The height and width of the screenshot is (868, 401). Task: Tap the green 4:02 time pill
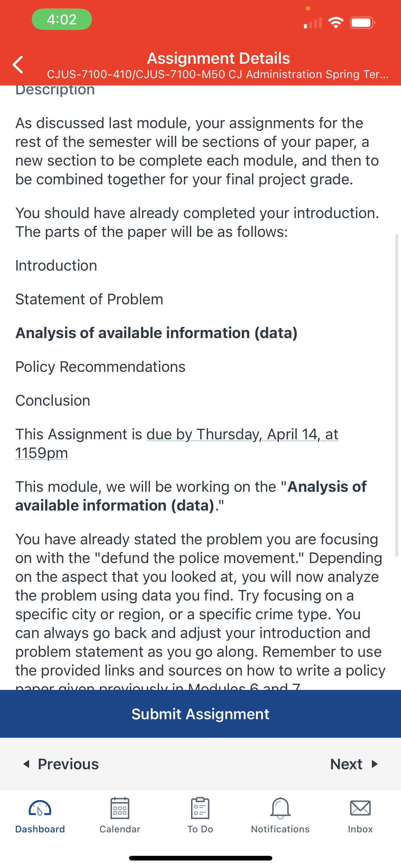[62, 19]
